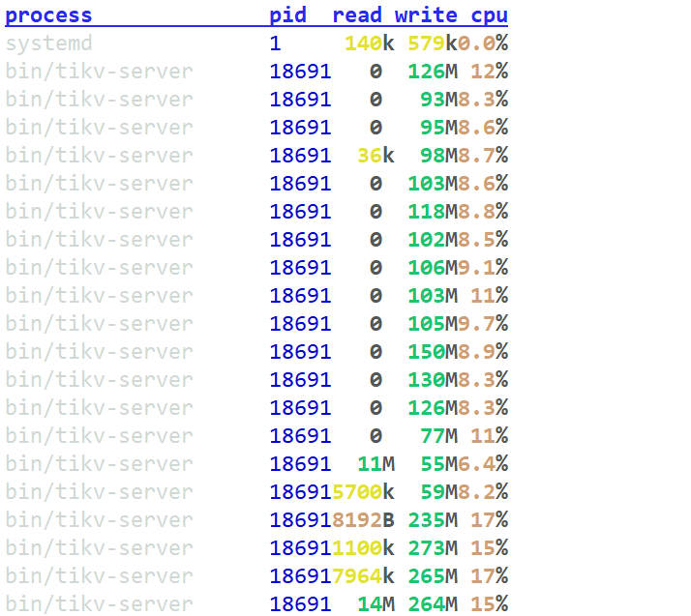
Task: Select the write value '106M'
Action: 433,268
